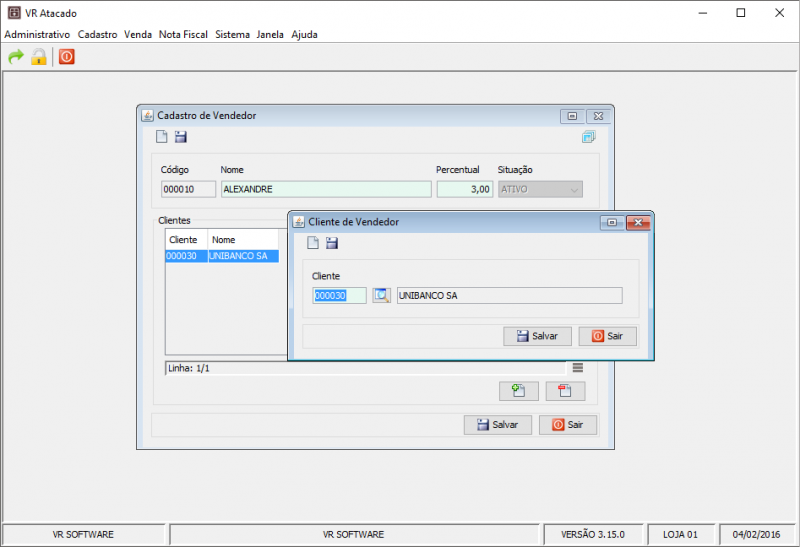Click floppy save icon in Cliente de Vendedor toolbar
Viewport: 800px width, 547px height.
(332, 243)
